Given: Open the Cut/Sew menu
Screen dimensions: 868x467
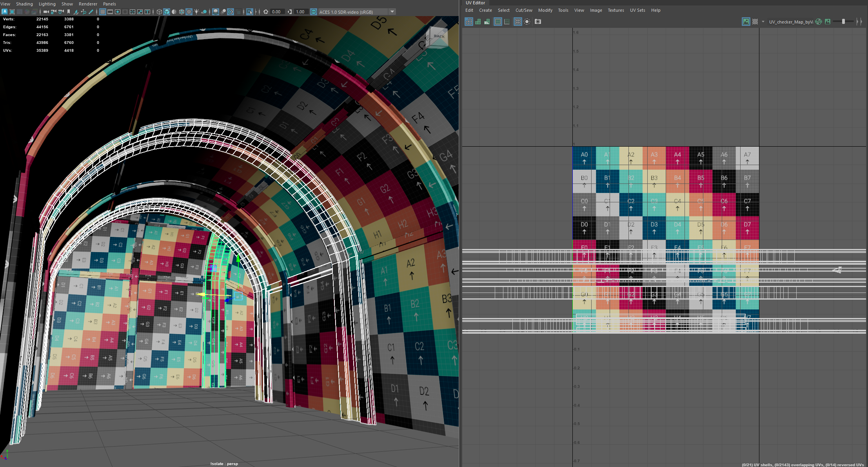Looking at the screenshot, I should click(x=524, y=10).
